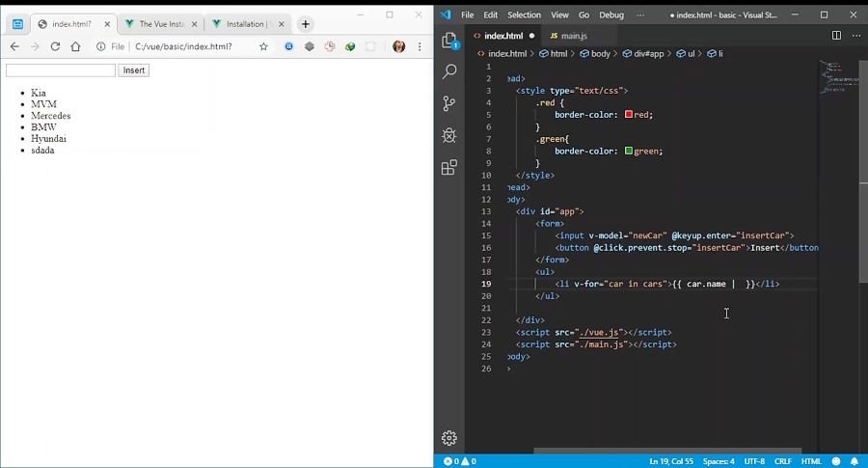Change the HTML language mode
Screen dimensions: 868x468
point(811,461)
